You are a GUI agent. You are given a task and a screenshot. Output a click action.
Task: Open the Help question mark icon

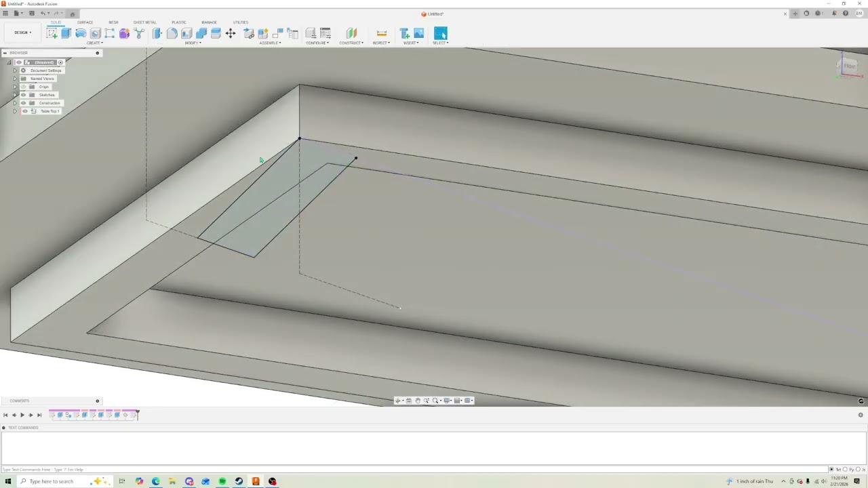pyautogui.click(x=846, y=14)
